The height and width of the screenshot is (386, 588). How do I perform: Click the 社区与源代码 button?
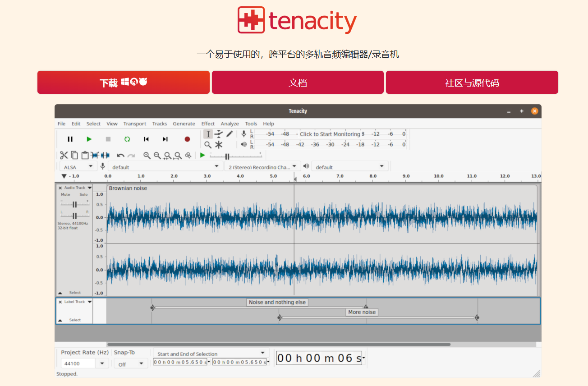tap(472, 83)
